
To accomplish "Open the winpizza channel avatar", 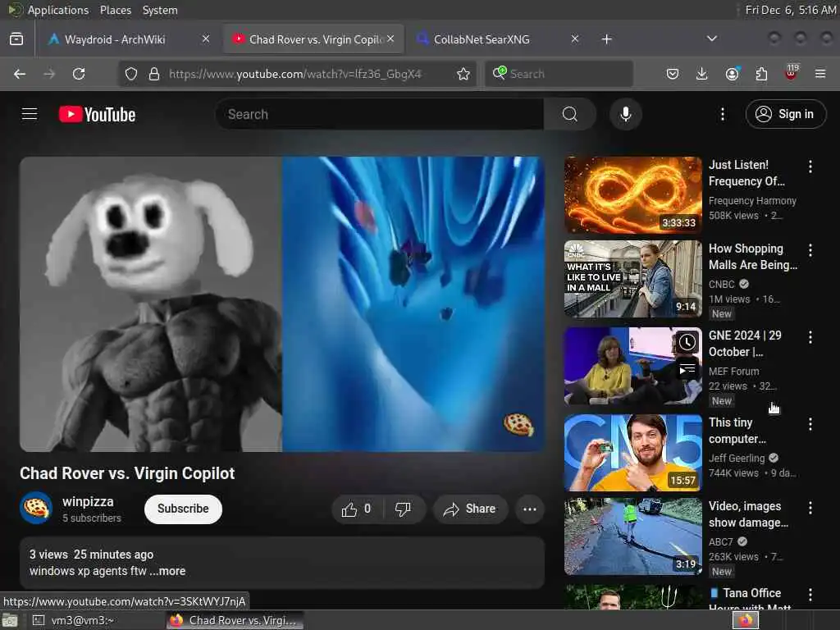I will click(x=36, y=509).
